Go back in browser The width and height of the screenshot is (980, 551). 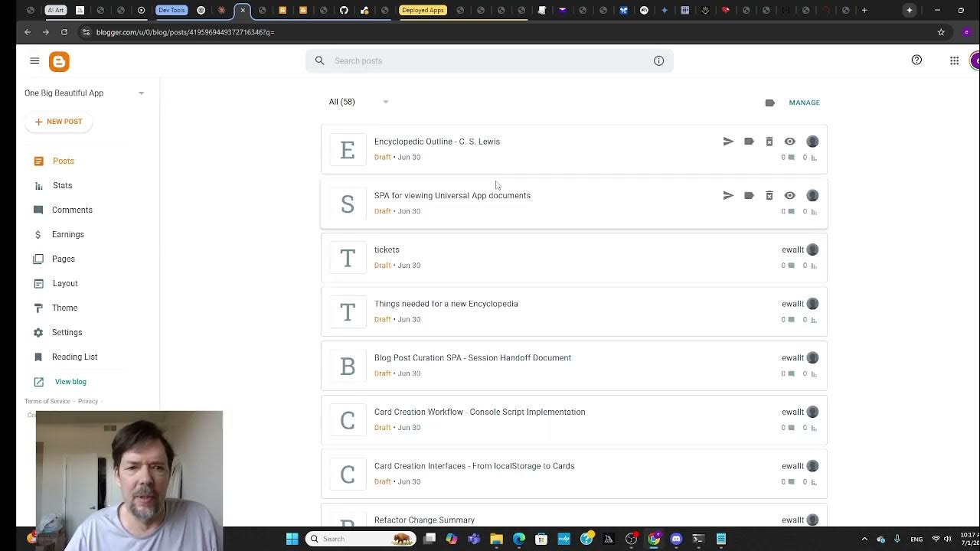pos(28,32)
